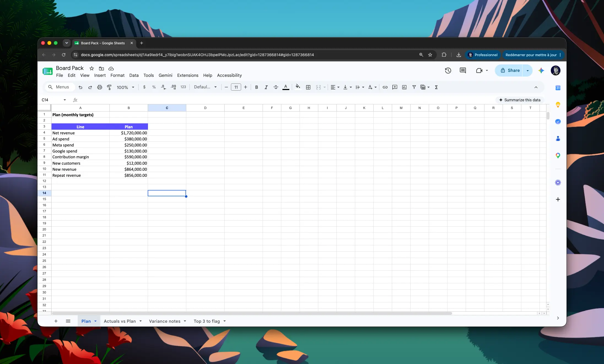Open the Data menu

tap(134, 75)
